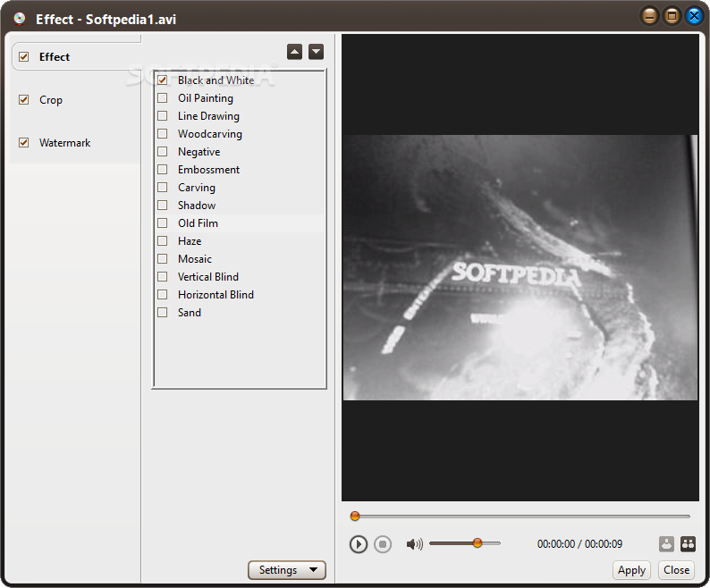The height and width of the screenshot is (588, 710).
Task: Uncheck Black and White effect
Action: 162,80
